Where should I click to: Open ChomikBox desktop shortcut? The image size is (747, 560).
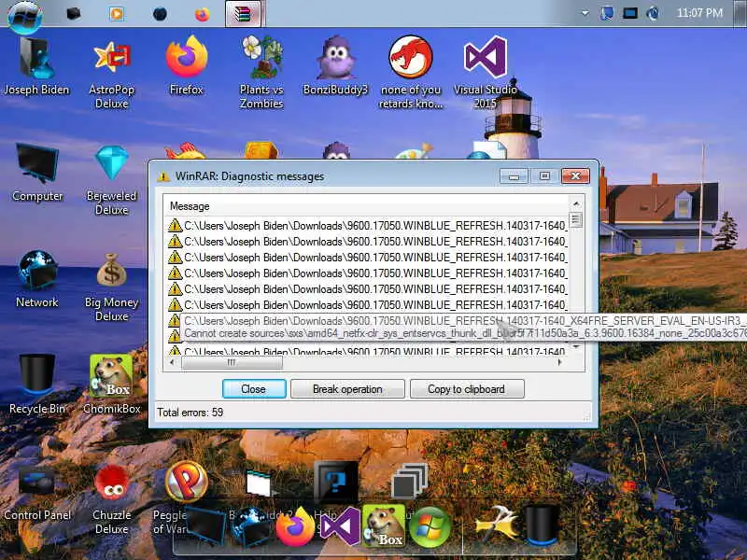click(111, 385)
